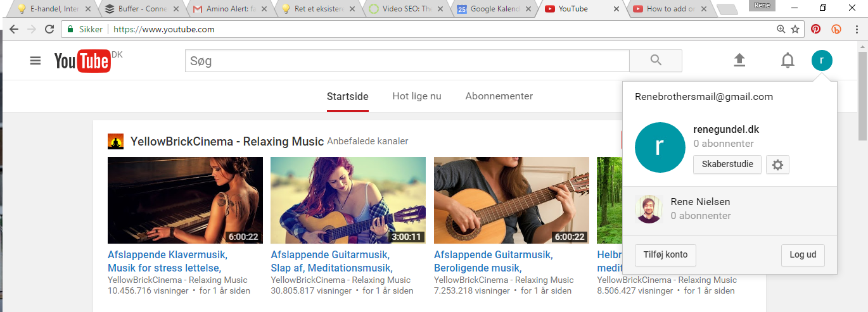Click the 'Anbefalede kanaler' label
The height and width of the screenshot is (312, 868).
tap(367, 141)
